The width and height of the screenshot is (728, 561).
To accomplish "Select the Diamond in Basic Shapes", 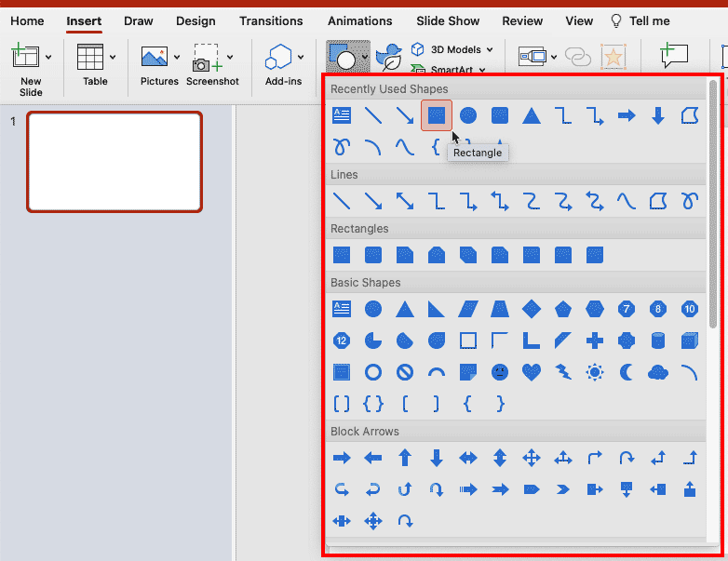I will [x=532, y=309].
